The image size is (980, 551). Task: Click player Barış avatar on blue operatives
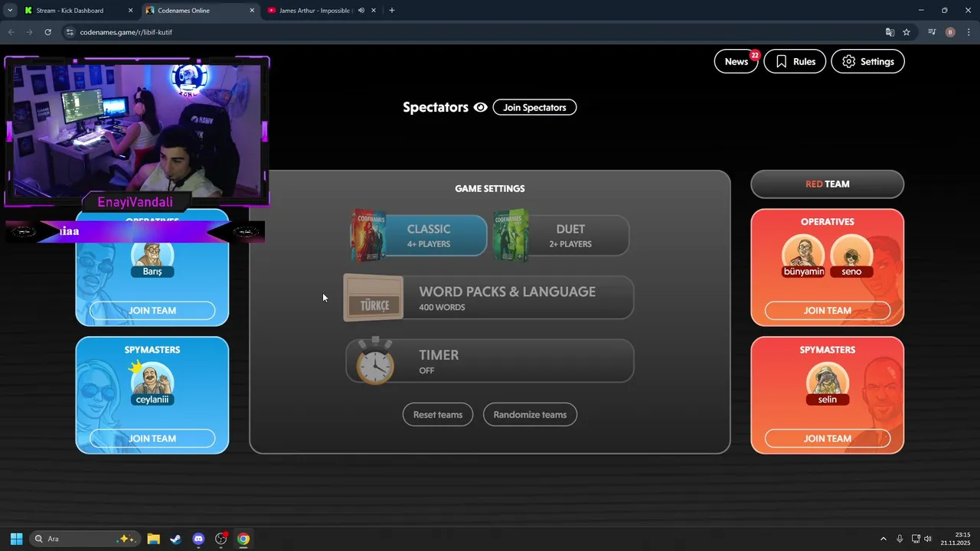point(152,258)
